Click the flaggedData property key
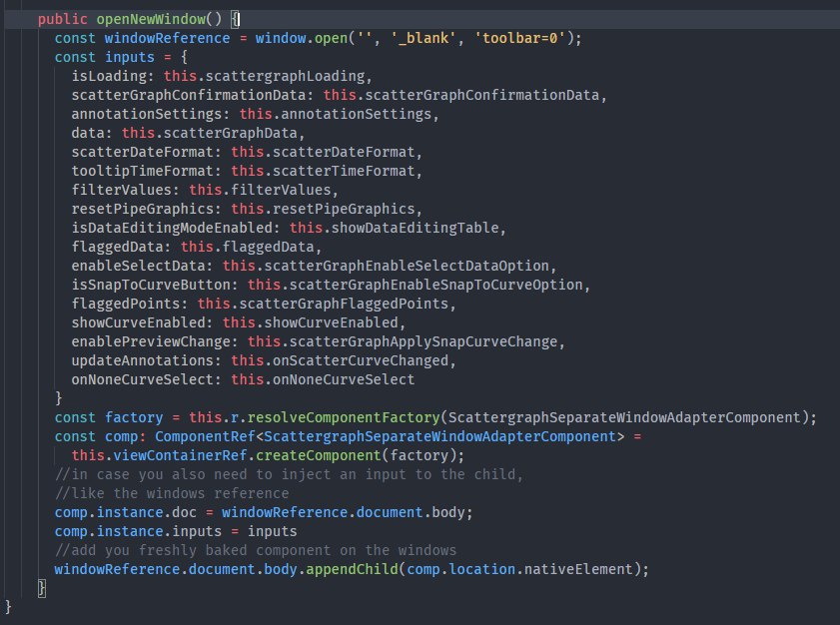This screenshot has width=840, height=625. (x=117, y=247)
